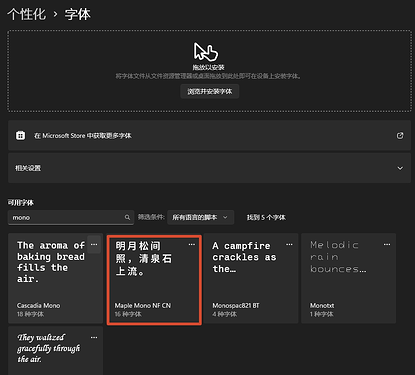Click the Microsoft Store icon
Screen dimensions: 415x375
point(20,135)
